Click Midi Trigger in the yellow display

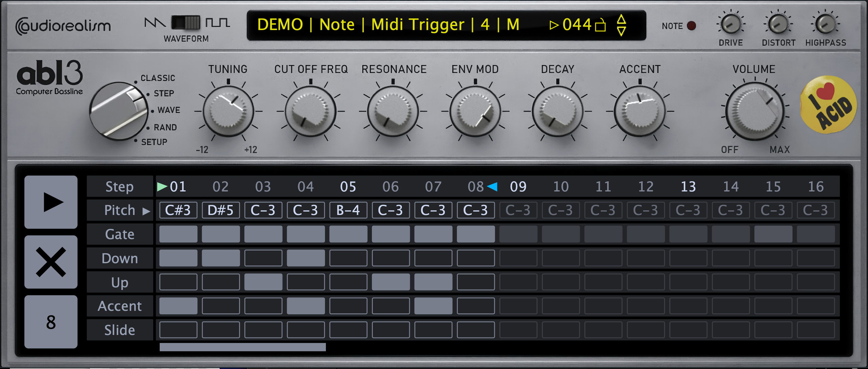[x=418, y=24]
